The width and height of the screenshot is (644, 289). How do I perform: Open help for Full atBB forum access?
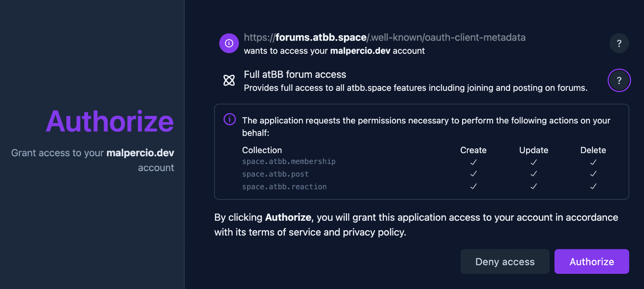tap(619, 80)
